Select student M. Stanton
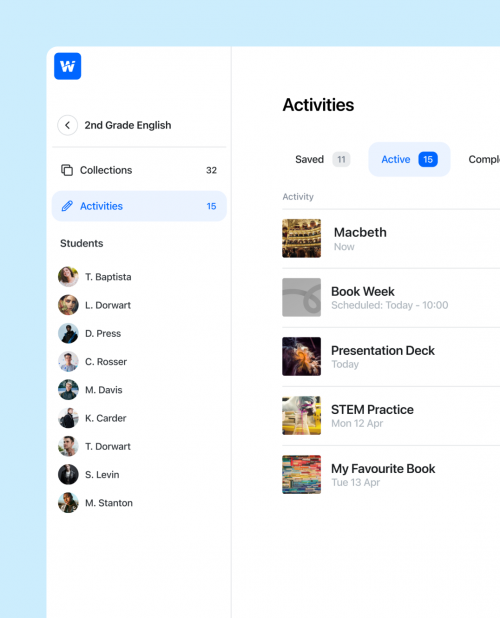 (96, 503)
